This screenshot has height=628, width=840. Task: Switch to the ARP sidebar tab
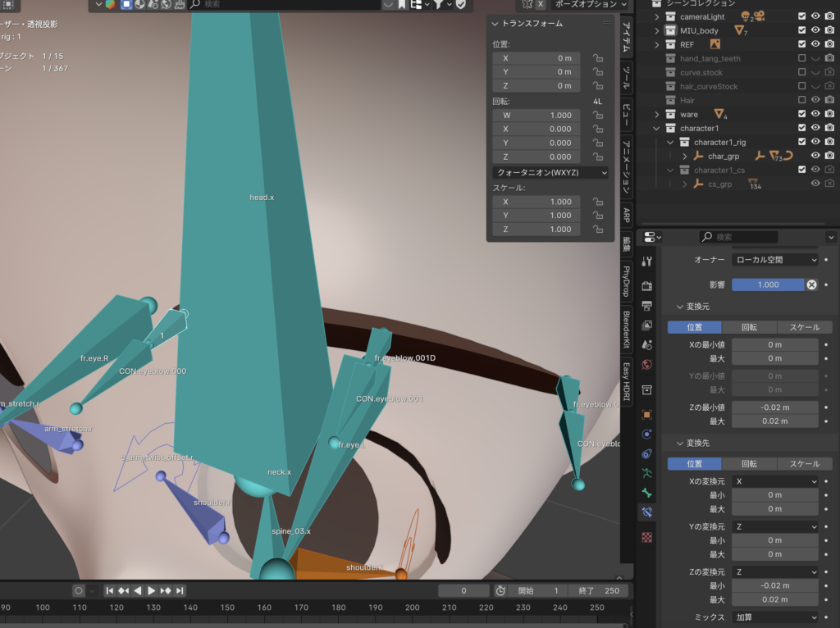pyautogui.click(x=626, y=216)
